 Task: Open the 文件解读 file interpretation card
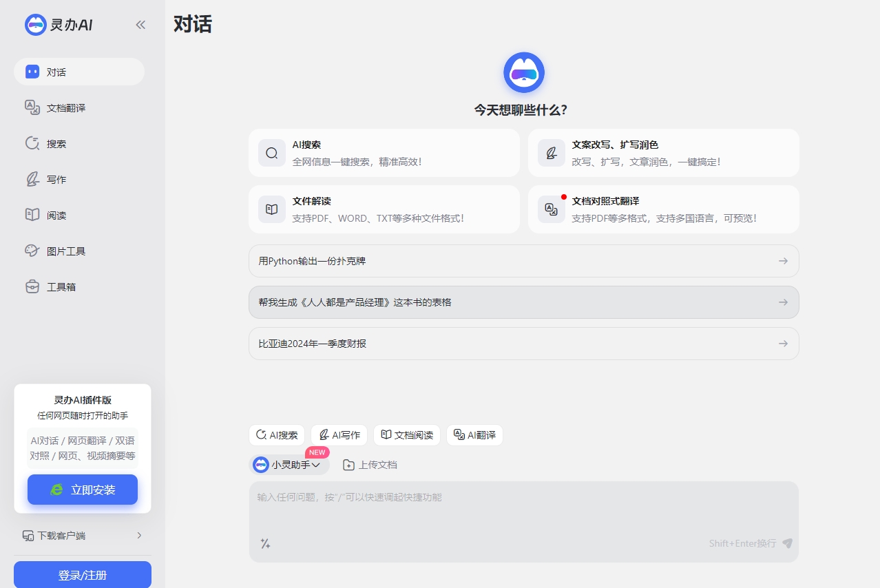tap(384, 209)
